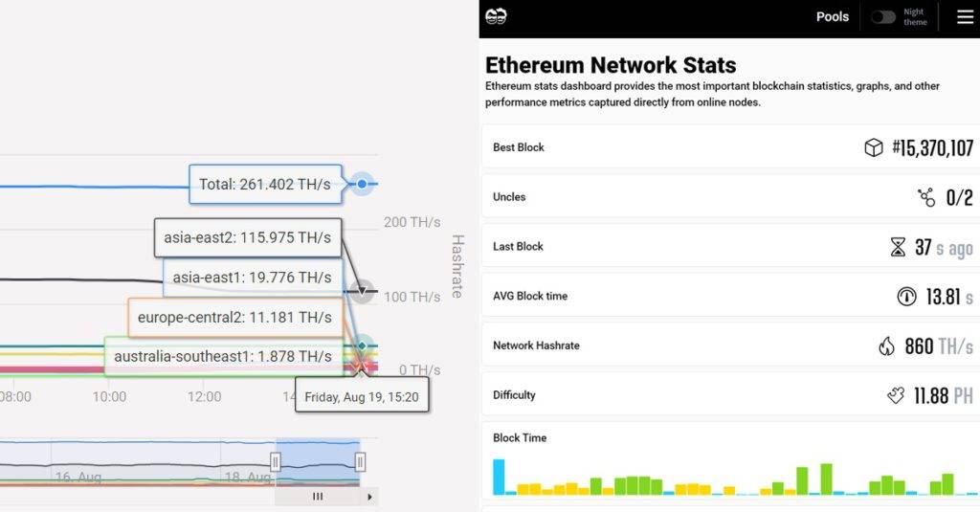Click the asia-east2 triangle data marker
980x512 pixels.
(362, 291)
